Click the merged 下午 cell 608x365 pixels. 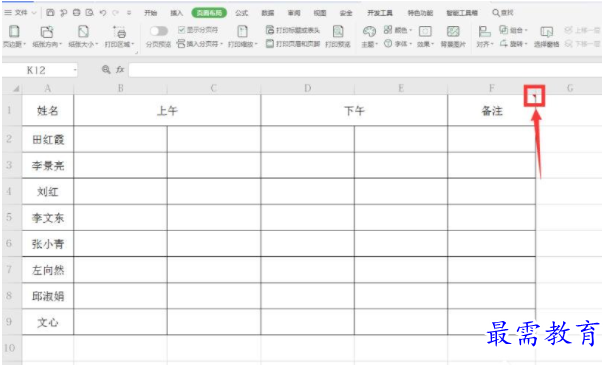click(x=354, y=111)
